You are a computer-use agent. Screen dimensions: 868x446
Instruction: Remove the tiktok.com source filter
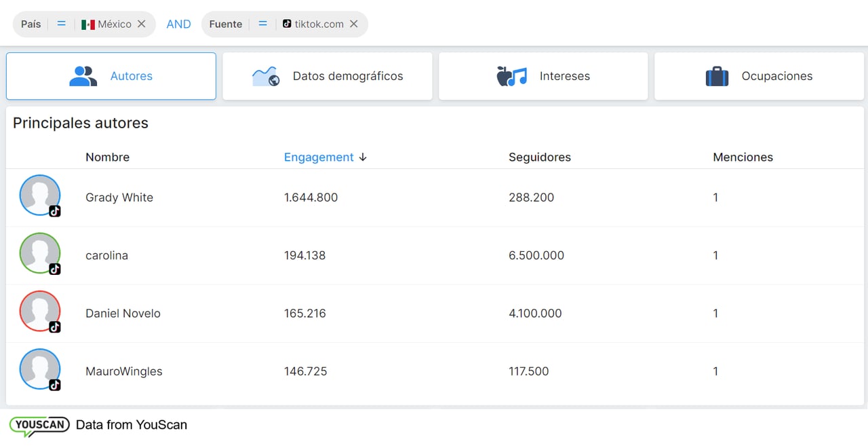point(353,24)
